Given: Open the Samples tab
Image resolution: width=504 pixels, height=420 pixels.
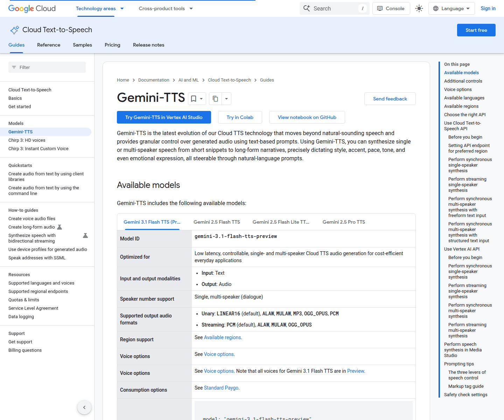Looking at the screenshot, I should tap(82, 45).
